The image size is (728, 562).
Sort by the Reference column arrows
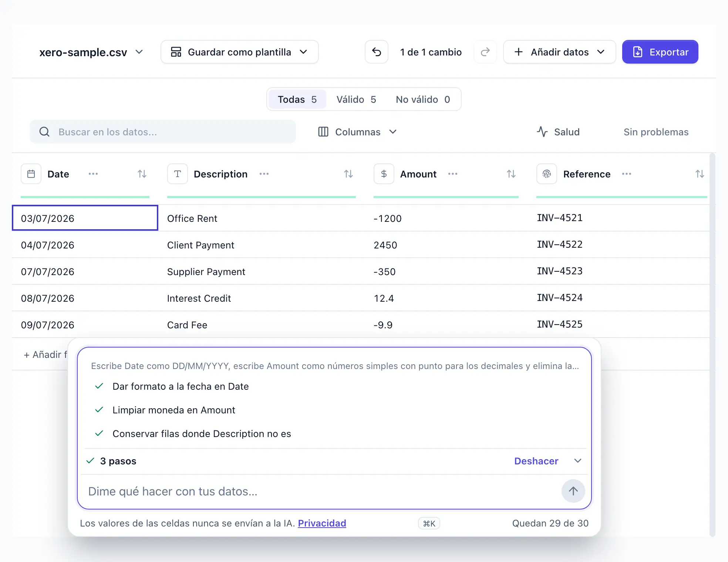click(x=700, y=174)
